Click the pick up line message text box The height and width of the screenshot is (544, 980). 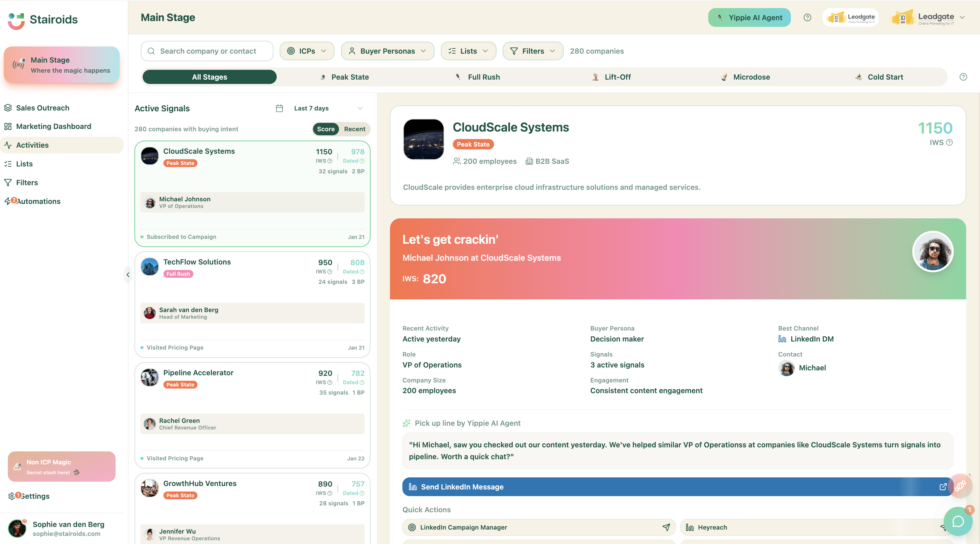coord(678,451)
